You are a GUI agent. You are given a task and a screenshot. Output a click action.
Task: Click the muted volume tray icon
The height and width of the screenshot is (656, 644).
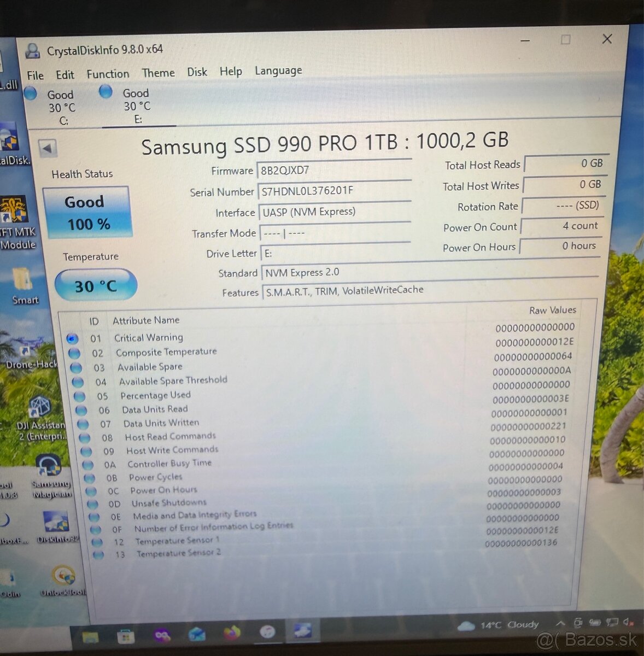click(x=629, y=622)
